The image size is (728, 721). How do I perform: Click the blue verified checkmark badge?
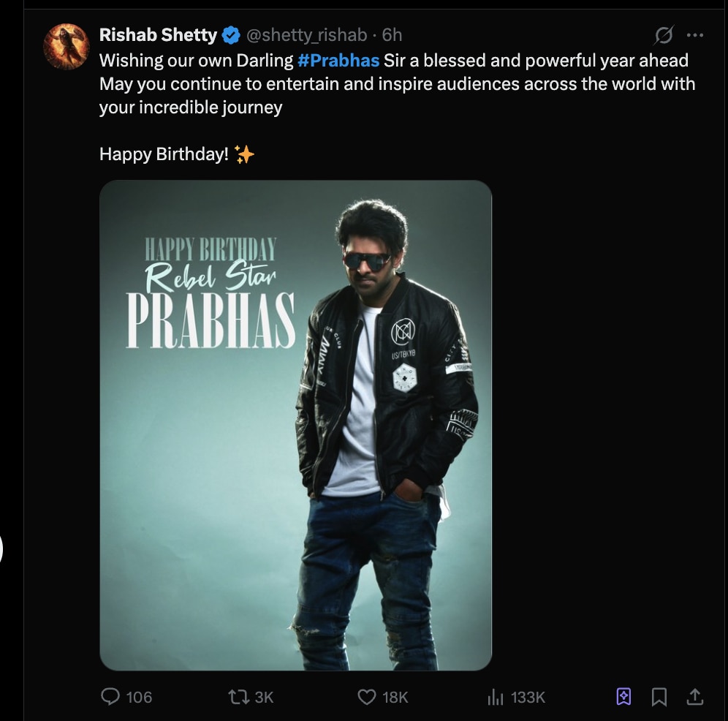coord(230,35)
